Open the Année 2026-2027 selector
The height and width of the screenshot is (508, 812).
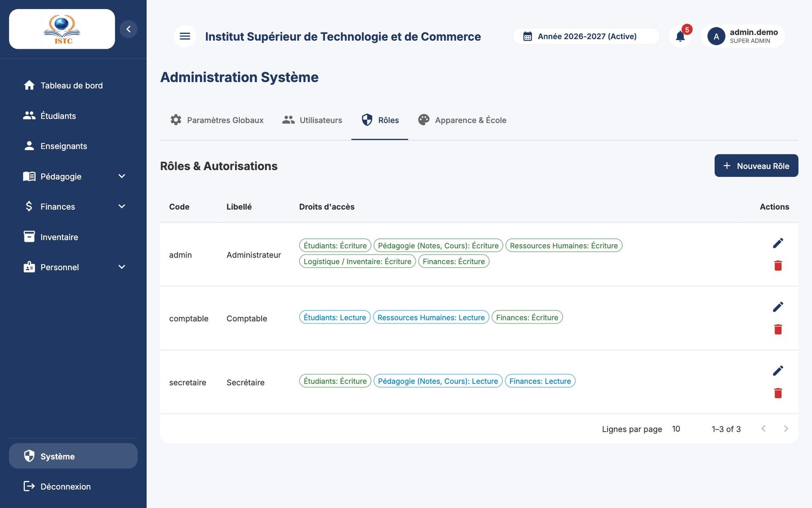pyautogui.click(x=586, y=36)
